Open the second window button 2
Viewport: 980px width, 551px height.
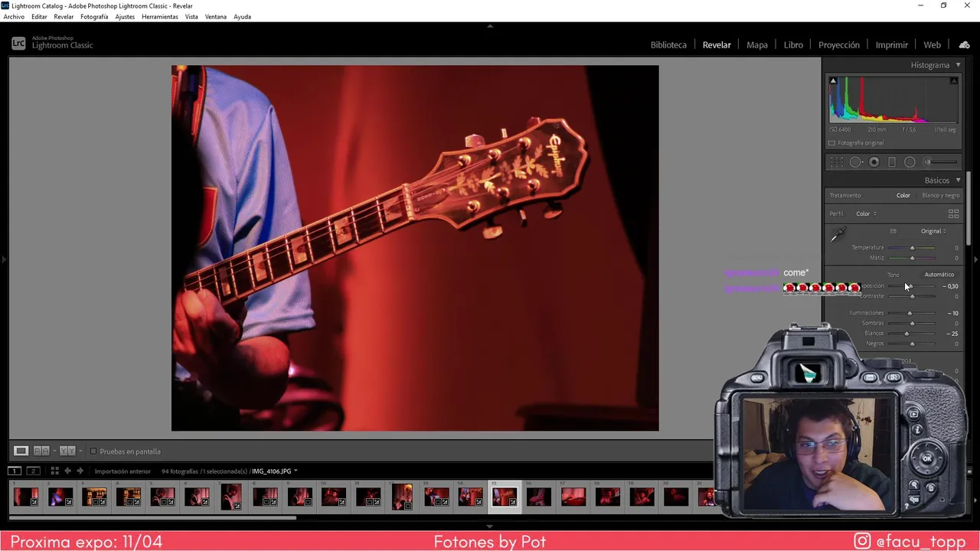click(x=33, y=471)
